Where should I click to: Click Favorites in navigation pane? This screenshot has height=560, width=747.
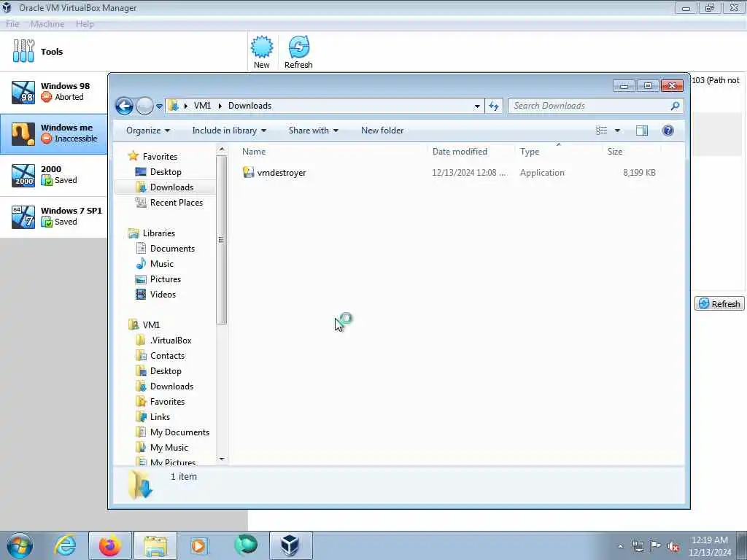click(160, 157)
